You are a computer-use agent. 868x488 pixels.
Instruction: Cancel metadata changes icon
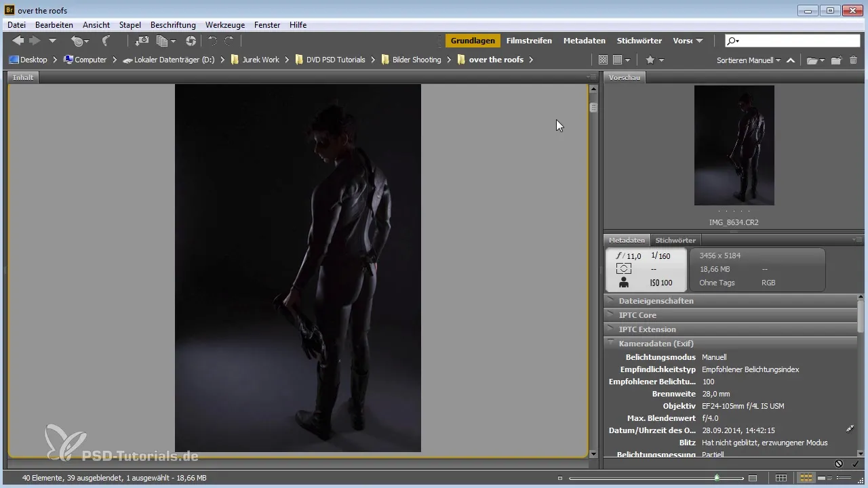839,464
